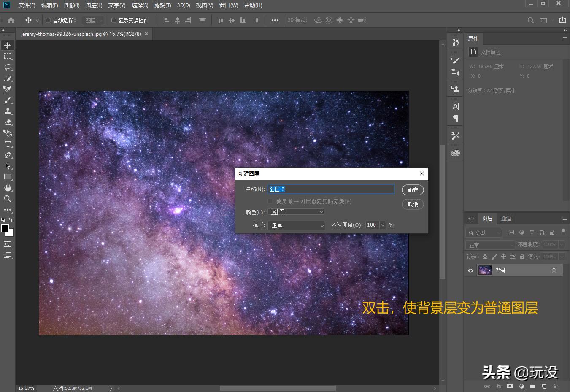Open the 颜色 dropdown in 新建图层 dialog
The width and height of the screenshot is (570, 392).
click(x=296, y=211)
